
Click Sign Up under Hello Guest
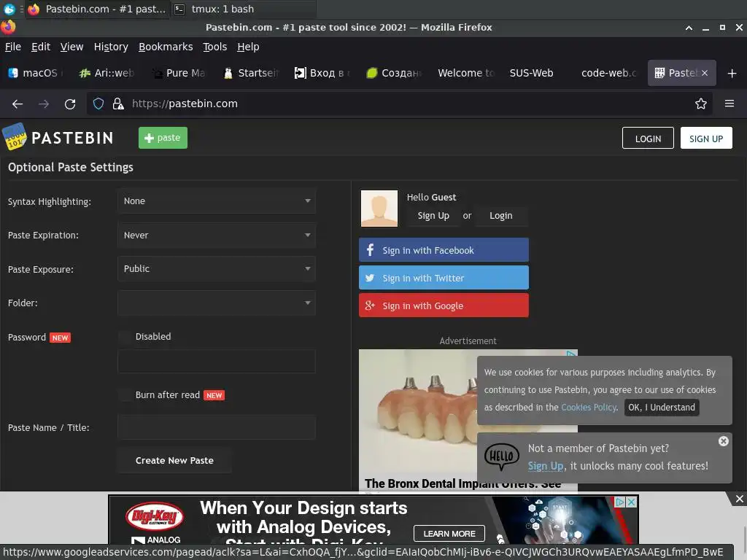pyautogui.click(x=433, y=216)
